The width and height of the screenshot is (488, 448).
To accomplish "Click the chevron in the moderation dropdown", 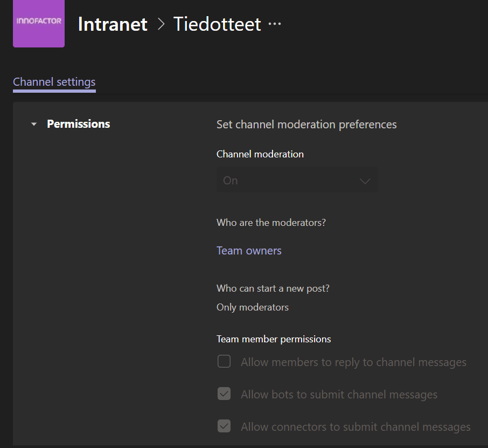I will click(365, 181).
